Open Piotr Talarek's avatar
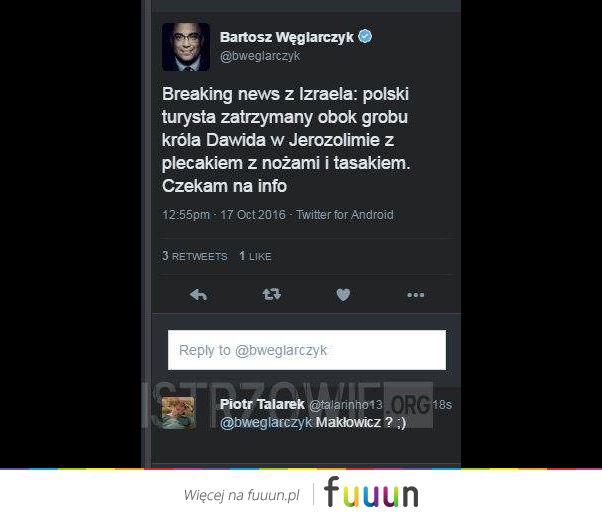This screenshot has width=602, height=513. coord(179,413)
